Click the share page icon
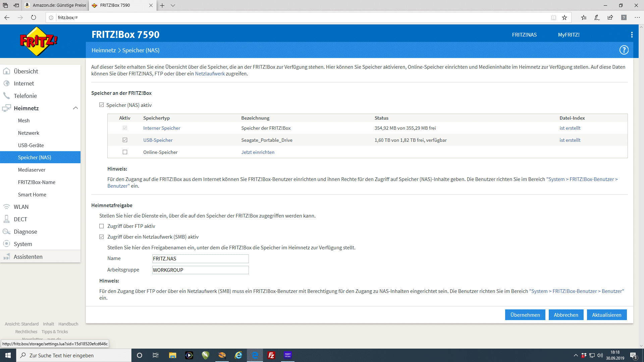 (x=610, y=17)
